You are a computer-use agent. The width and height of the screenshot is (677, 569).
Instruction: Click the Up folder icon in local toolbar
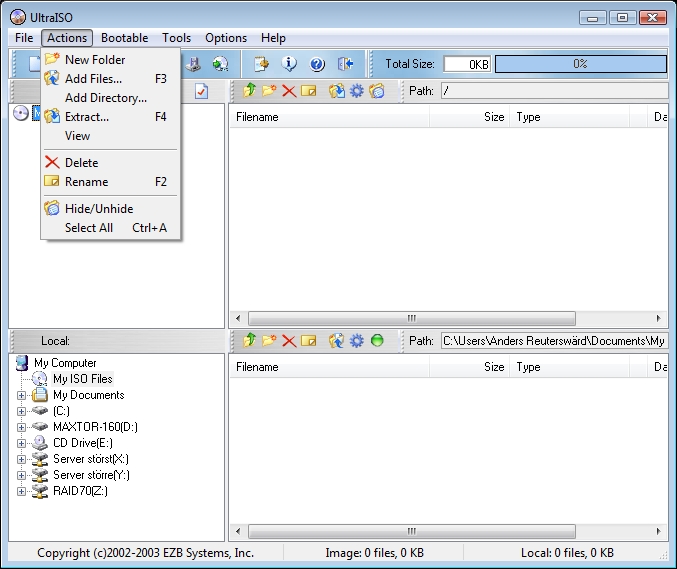pos(249,341)
